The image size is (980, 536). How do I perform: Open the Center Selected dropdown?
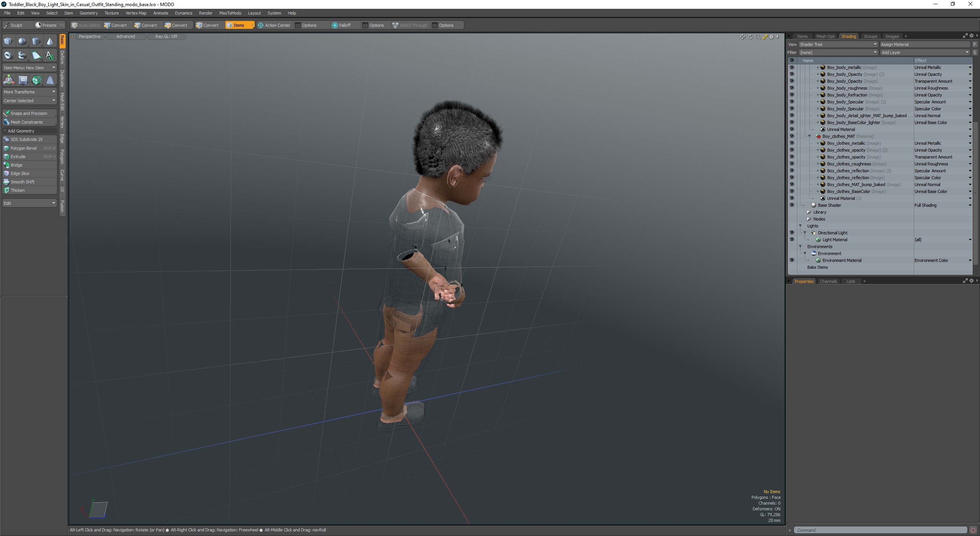click(x=29, y=101)
